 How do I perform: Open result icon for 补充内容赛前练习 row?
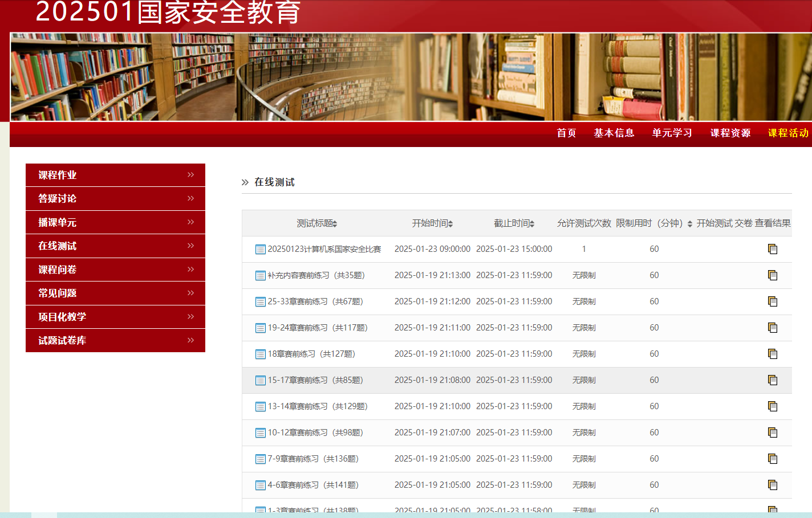point(773,275)
